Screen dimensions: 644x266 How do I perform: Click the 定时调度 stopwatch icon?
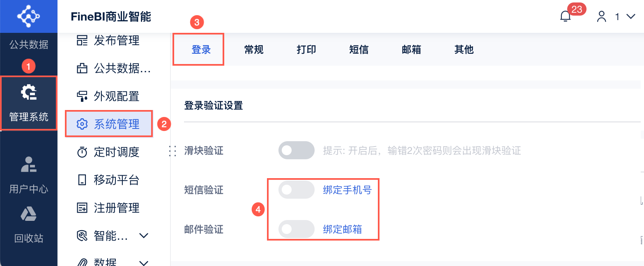coord(82,152)
